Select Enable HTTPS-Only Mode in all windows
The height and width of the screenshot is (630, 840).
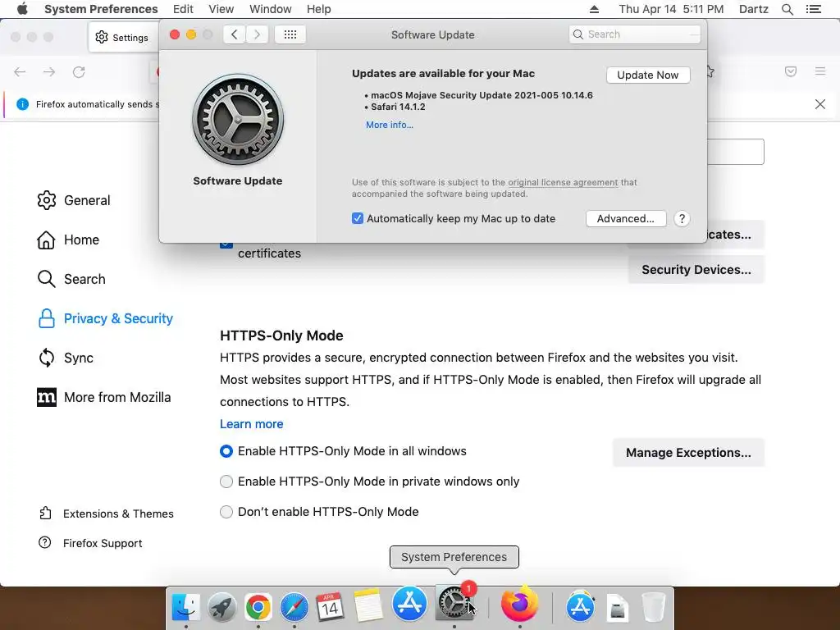tap(226, 451)
